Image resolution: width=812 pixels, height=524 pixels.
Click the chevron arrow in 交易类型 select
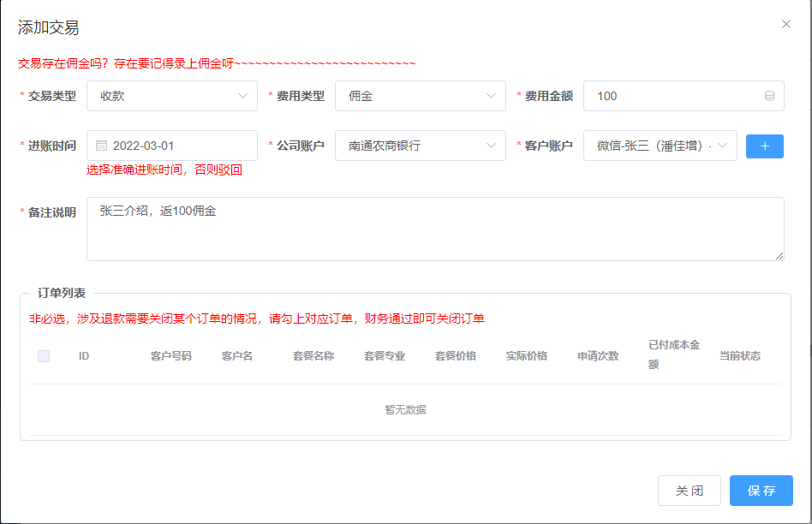click(242, 96)
